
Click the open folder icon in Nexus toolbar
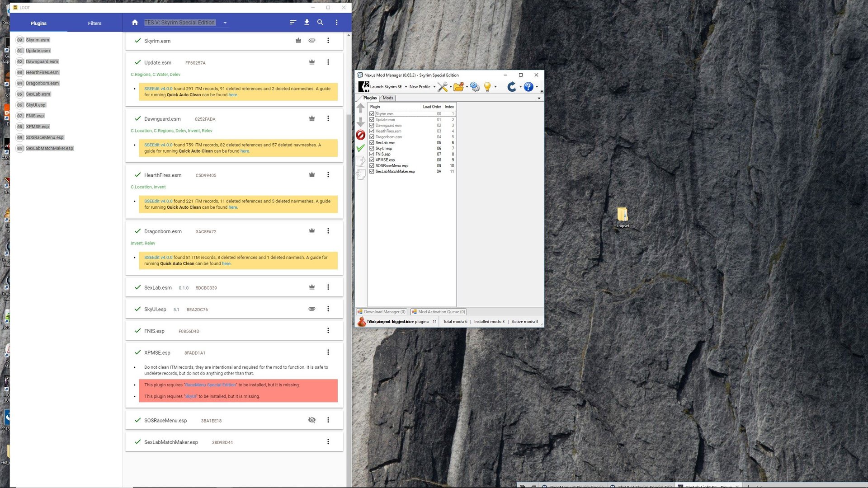click(458, 87)
